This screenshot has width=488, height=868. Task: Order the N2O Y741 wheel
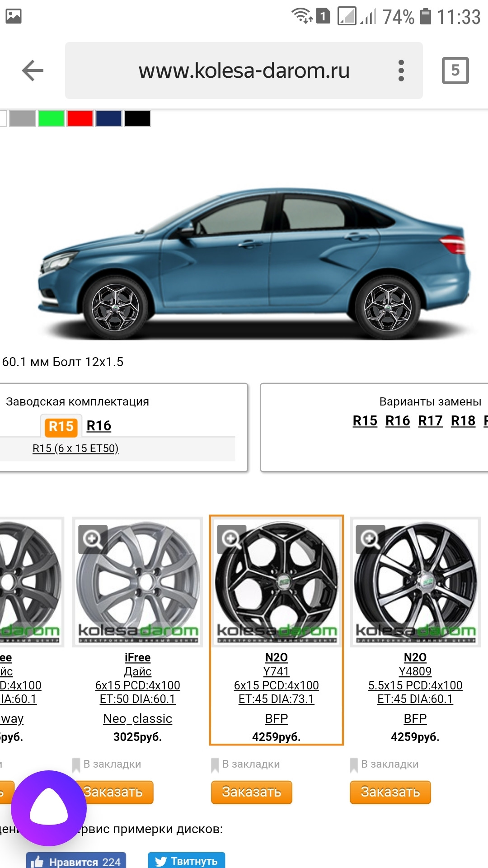[x=252, y=792]
